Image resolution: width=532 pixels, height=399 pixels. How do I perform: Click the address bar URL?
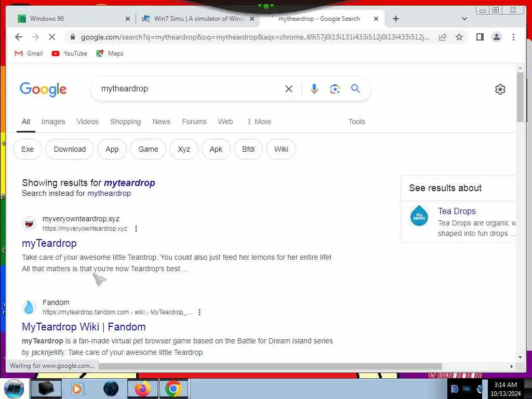[255, 37]
